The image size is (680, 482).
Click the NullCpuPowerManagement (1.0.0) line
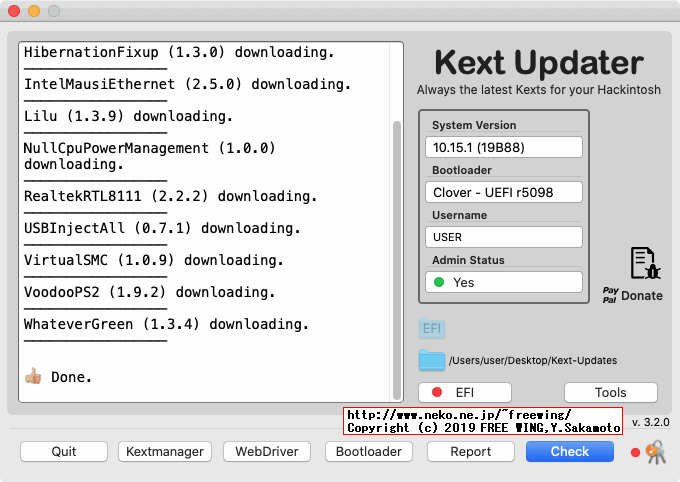(x=150, y=156)
